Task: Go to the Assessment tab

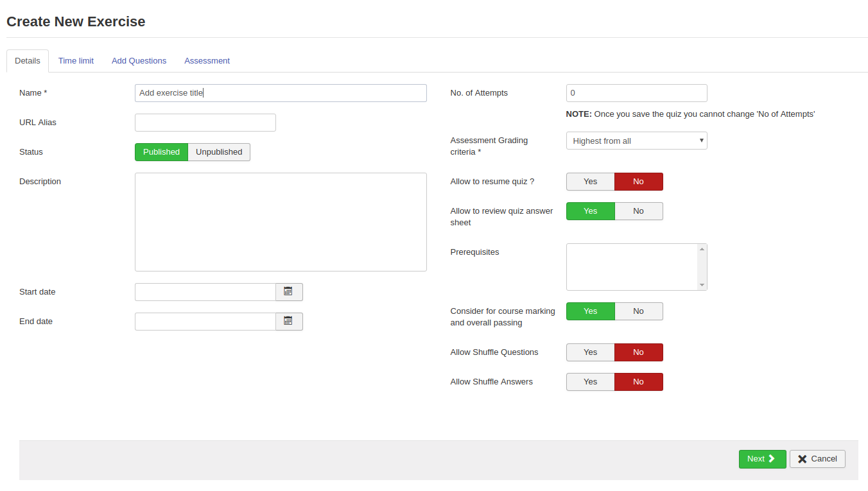Action: click(x=207, y=61)
